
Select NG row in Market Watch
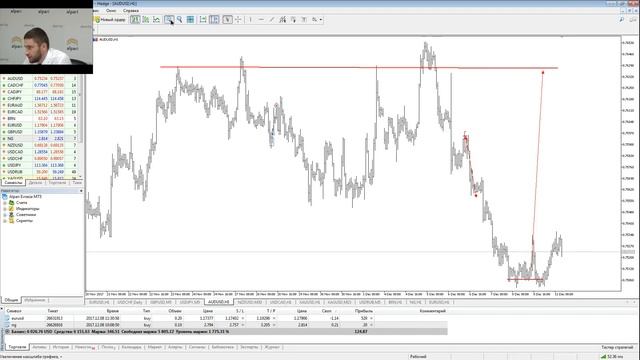(x=40, y=138)
